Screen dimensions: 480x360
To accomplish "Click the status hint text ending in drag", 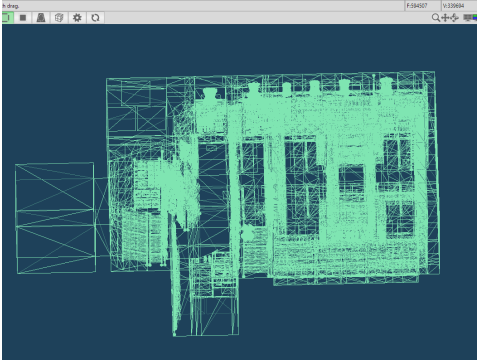I will pos(11,6).
